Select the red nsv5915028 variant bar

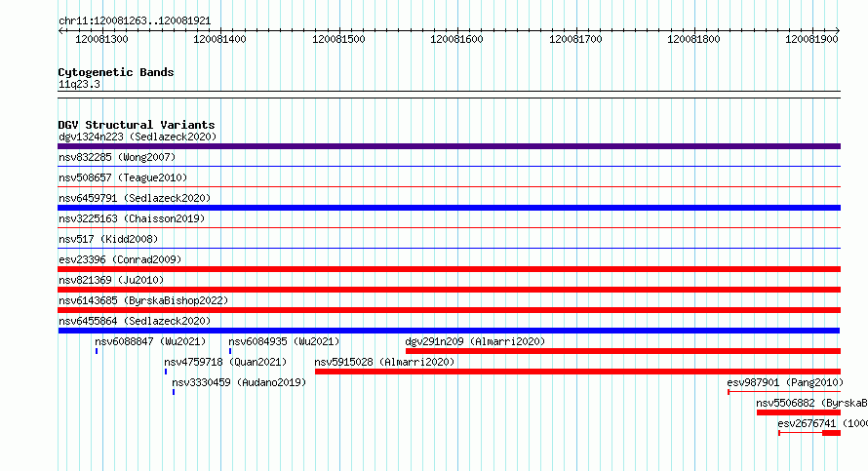(578, 372)
